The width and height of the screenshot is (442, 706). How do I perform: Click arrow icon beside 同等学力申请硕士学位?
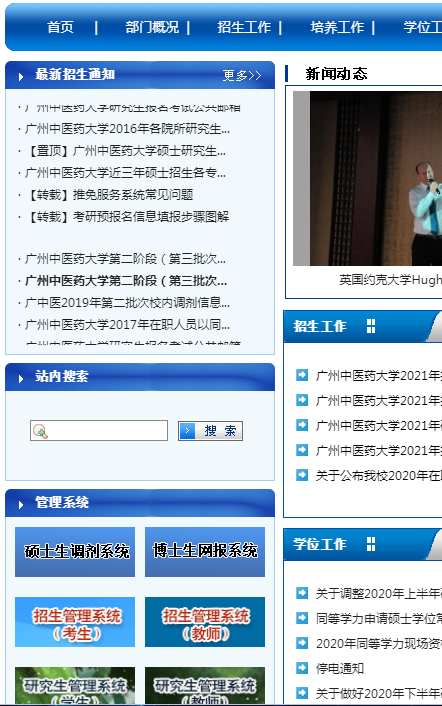click(302, 618)
